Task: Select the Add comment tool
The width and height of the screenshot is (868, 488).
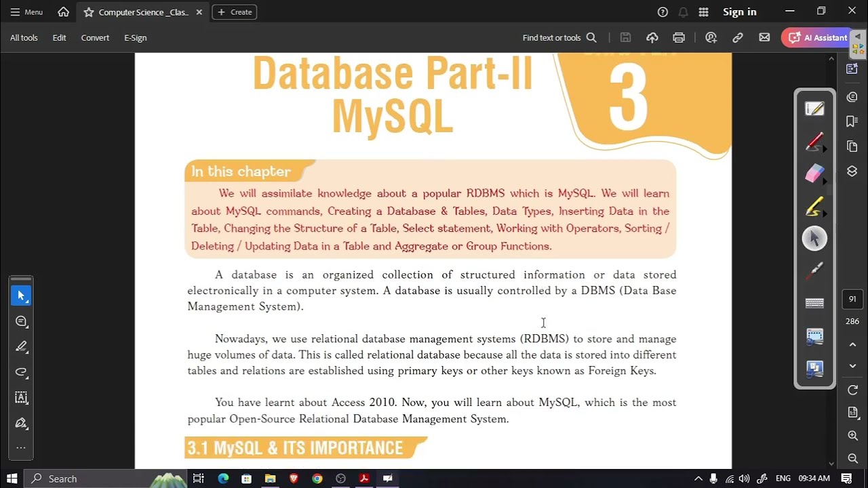Action: click(x=21, y=321)
